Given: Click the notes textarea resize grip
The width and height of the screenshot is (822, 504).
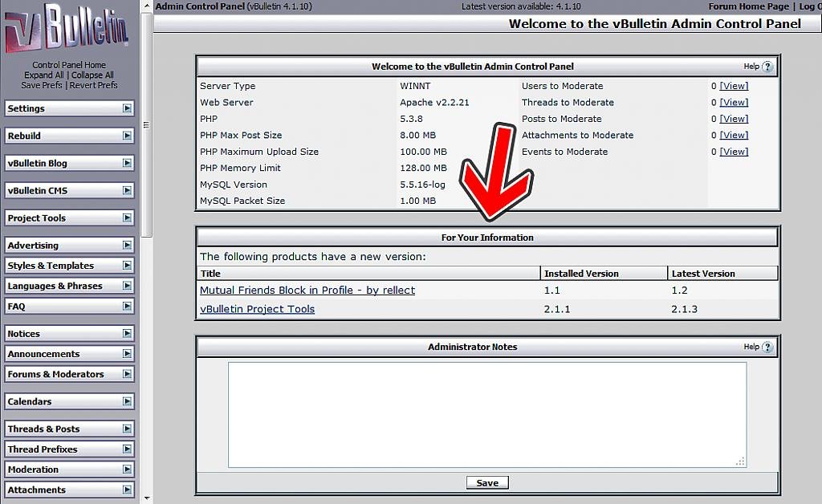Looking at the screenshot, I should (740, 461).
